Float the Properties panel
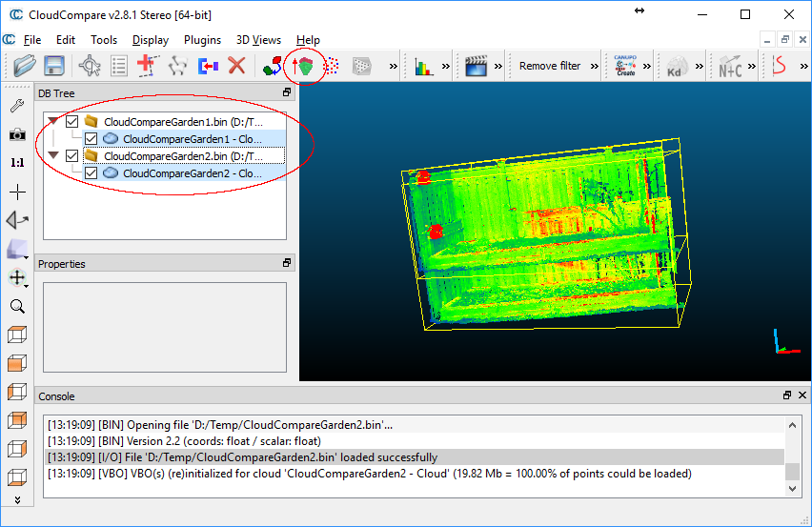The image size is (812, 527). tap(286, 263)
